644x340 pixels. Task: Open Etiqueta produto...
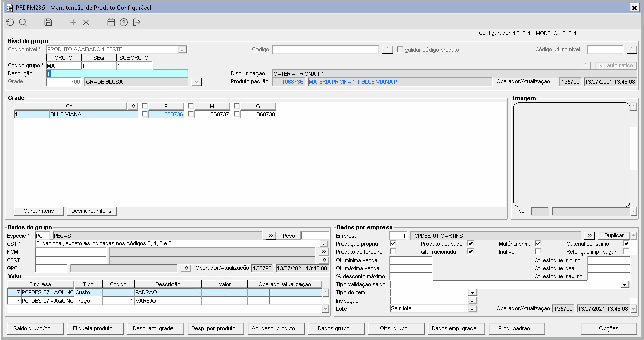(x=95, y=328)
